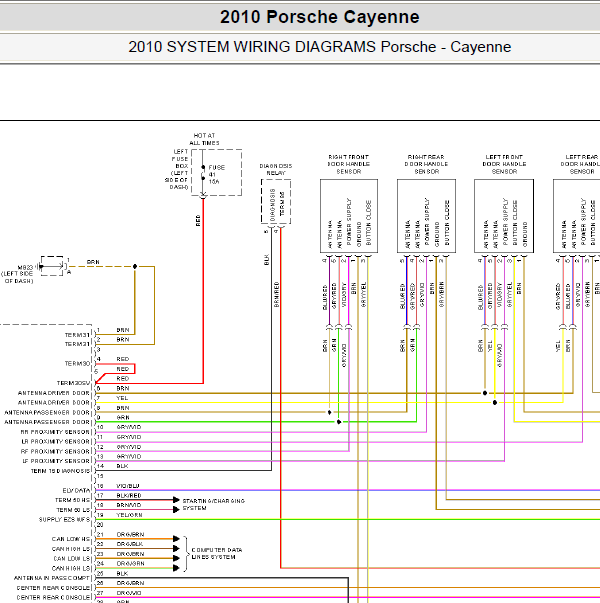The width and height of the screenshot is (600, 603).
Task: Select the Diagnosis Relay dashed box
Action: (x=276, y=201)
